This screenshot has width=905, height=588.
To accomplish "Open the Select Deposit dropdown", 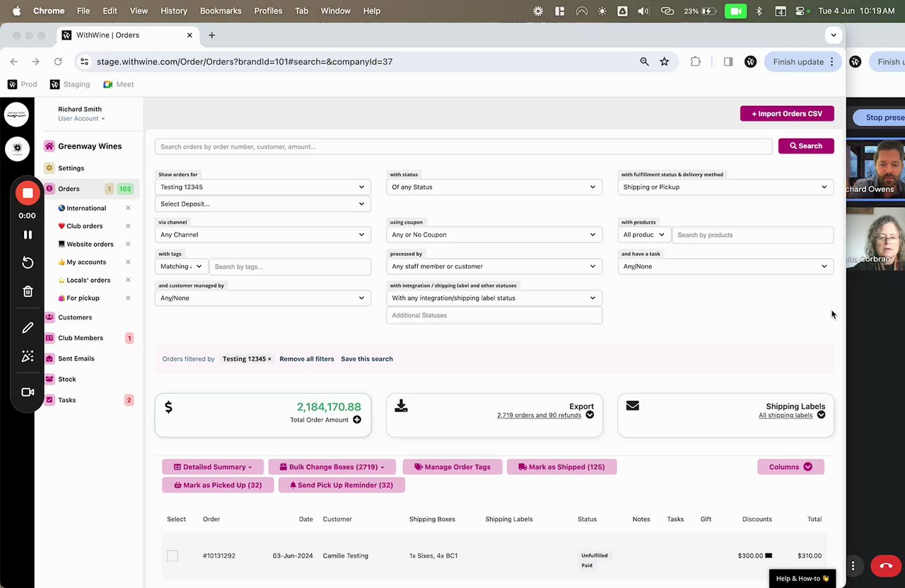I will click(x=262, y=204).
